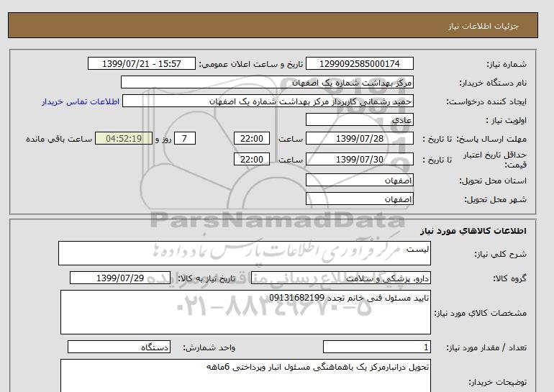Click the label حداقل تاریخ اعتبار قیمت
This screenshot has height=392, width=554.
coord(495,160)
